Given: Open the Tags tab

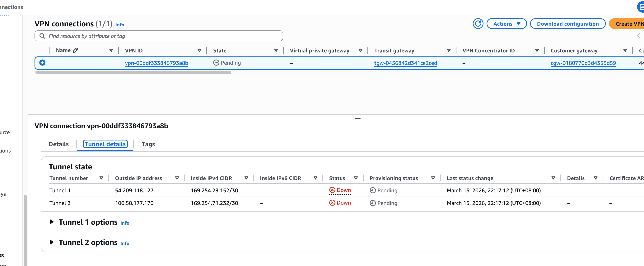Looking at the screenshot, I should point(148,144).
